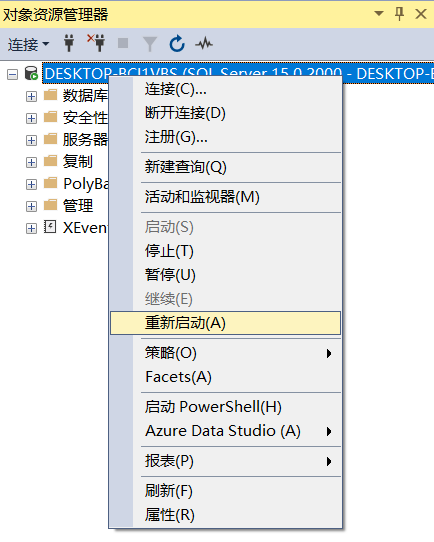The image size is (434, 542).
Task: Open the panel window position dropdown arrow
Action: [379, 13]
